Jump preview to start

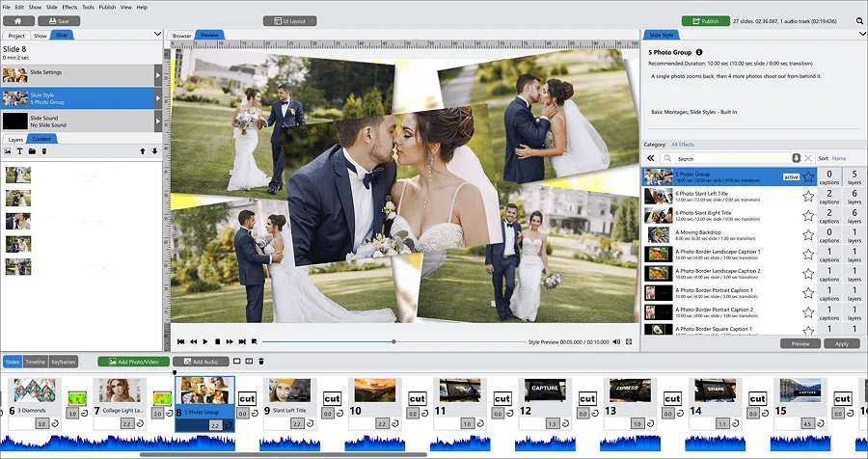click(180, 341)
